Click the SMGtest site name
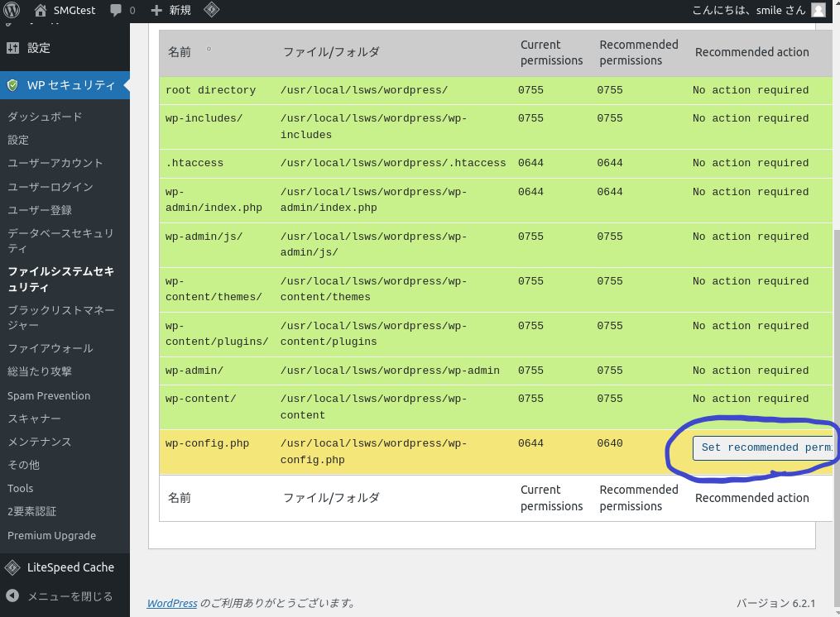The height and width of the screenshot is (617, 840). click(74, 10)
